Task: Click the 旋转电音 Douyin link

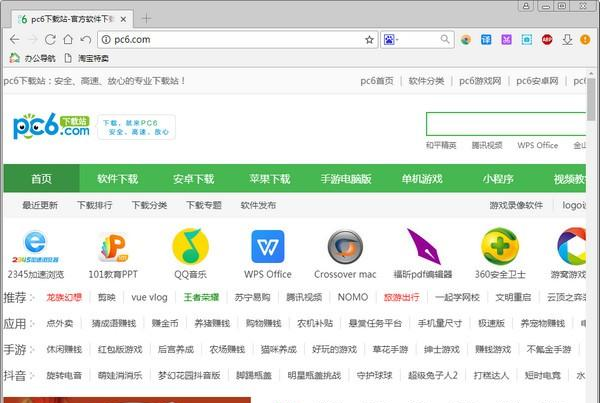Action: tap(64, 375)
